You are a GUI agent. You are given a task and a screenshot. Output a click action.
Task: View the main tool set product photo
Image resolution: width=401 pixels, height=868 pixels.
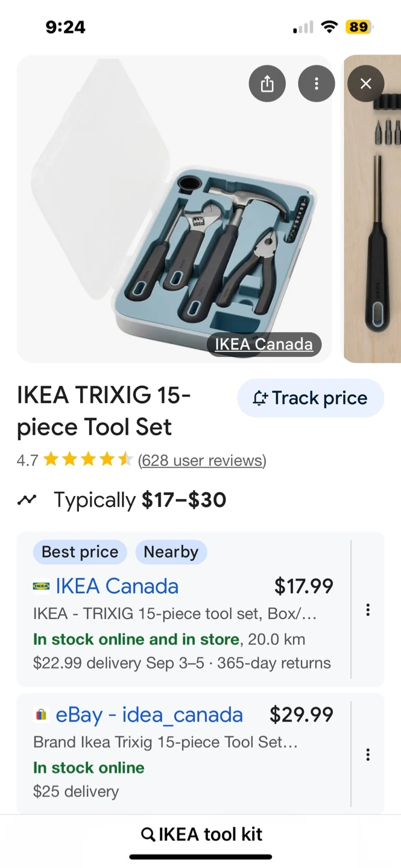click(x=174, y=209)
